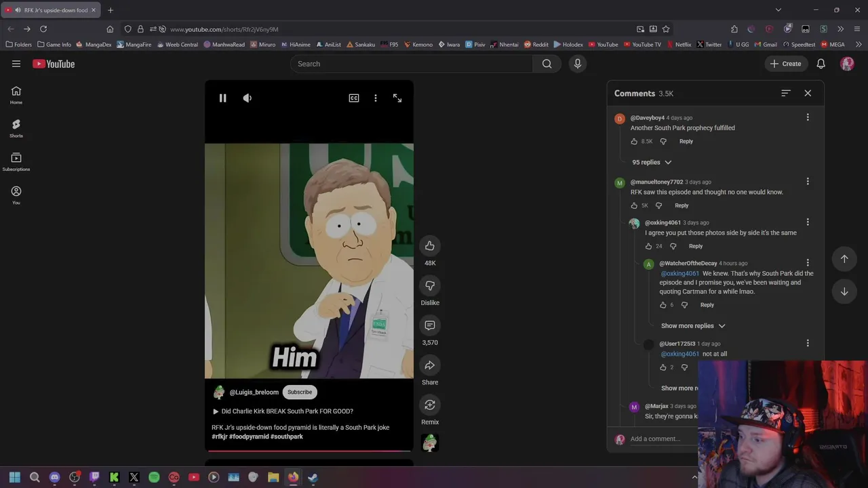Open a new browser tab
The height and width of the screenshot is (488, 868).
click(x=111, y=10)
